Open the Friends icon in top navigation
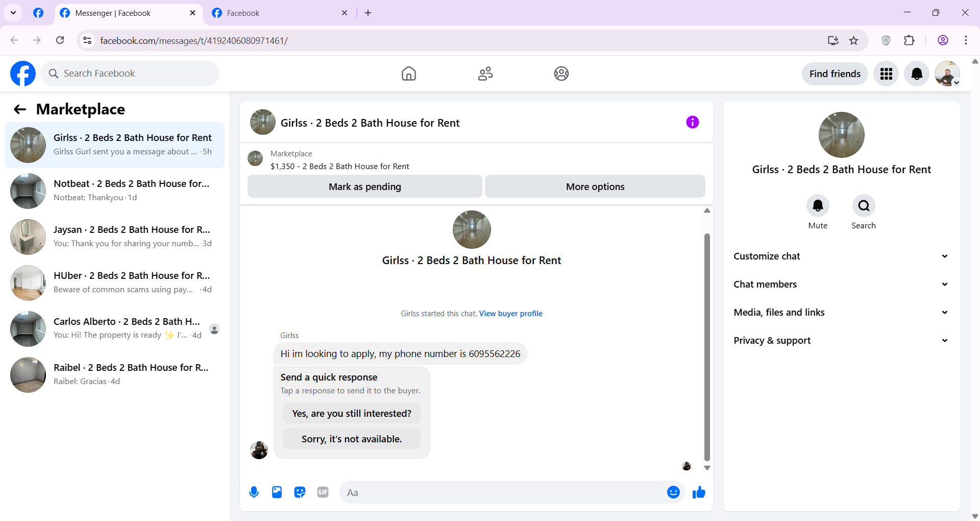Viewport: 980px width, 521px height. (485, 74)
